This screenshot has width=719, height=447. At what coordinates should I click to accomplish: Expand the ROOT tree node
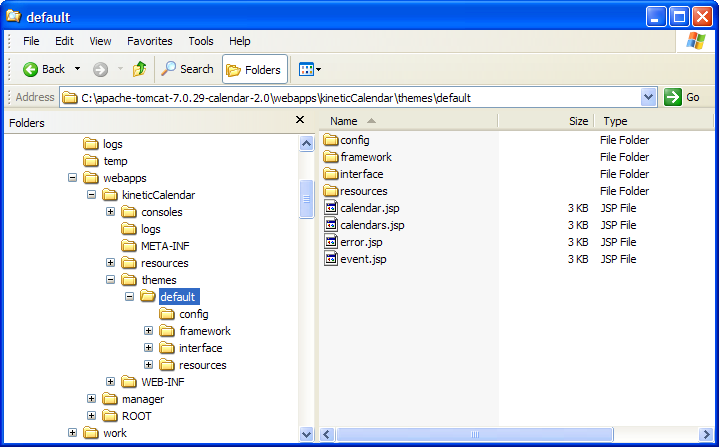click(x=91, y=416)
